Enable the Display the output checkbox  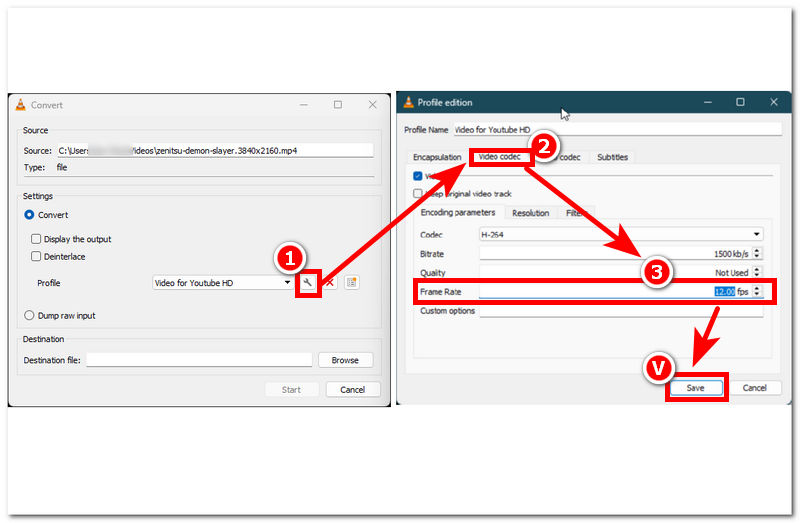point(37,239)
